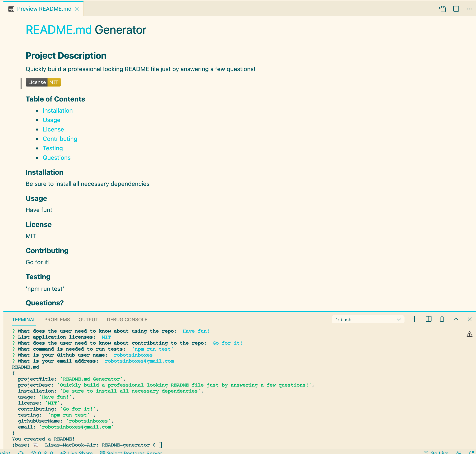The image size is (476, 454).
Task: Open more editor actions (ellipsis) menu
Action: coord(469,9)
